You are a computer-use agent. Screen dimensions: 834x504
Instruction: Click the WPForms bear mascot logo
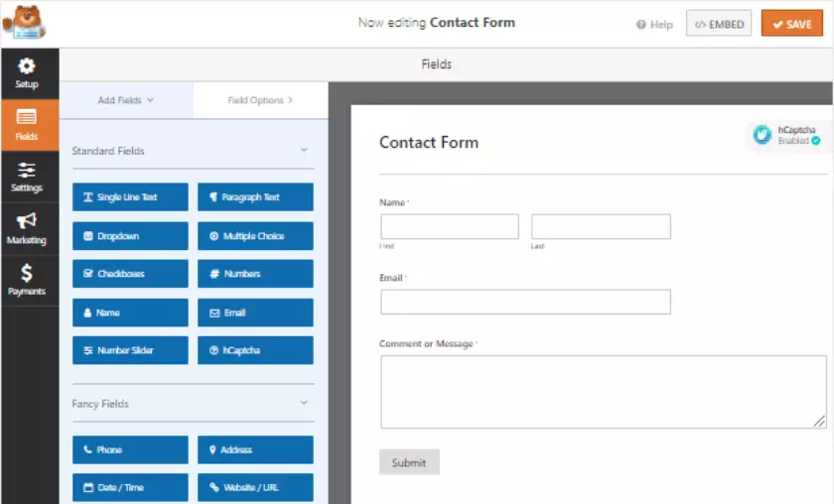point(25,23)
